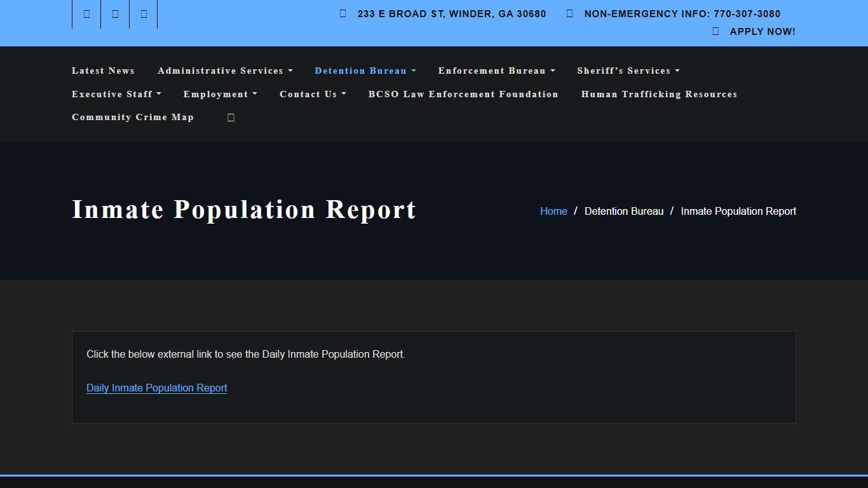Click the third social media icon
Image resolution: width=868 pixels, height=488 pixels.
pyautogui.click(x=143, y=13)
